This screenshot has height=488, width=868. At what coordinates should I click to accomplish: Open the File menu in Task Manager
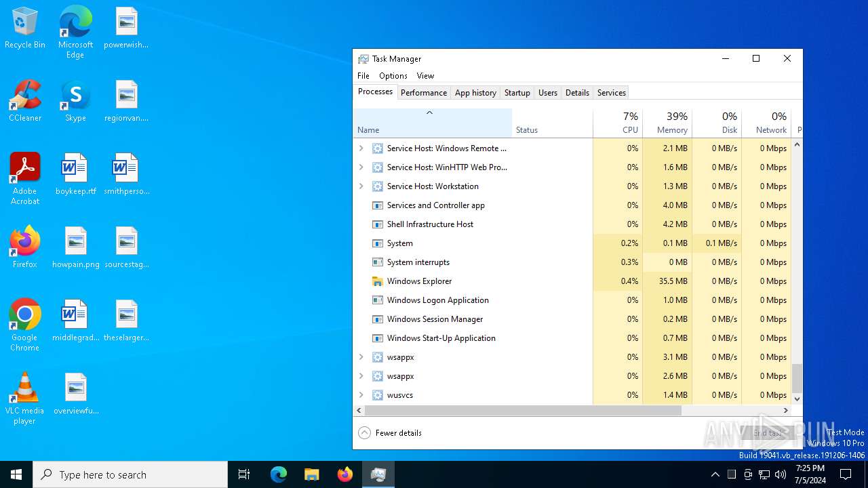tap(363, 76)
